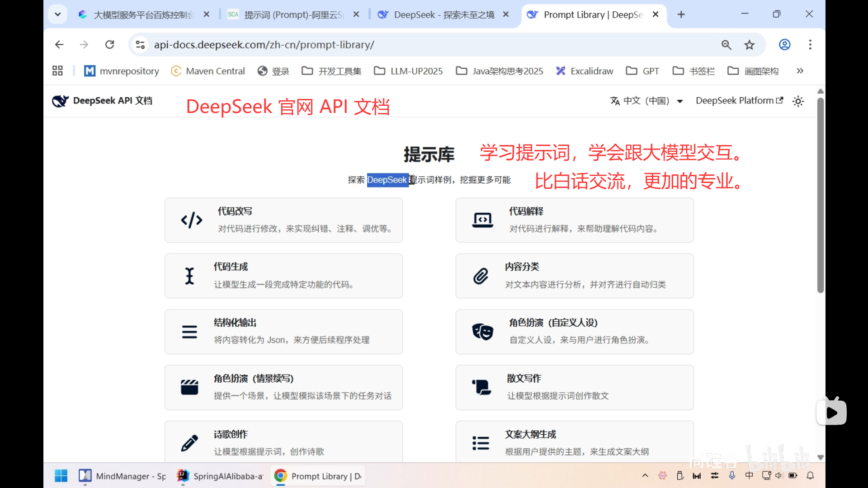Open the 文案大纲生成 prompt card
868x488 pixels.
(575, 442)
